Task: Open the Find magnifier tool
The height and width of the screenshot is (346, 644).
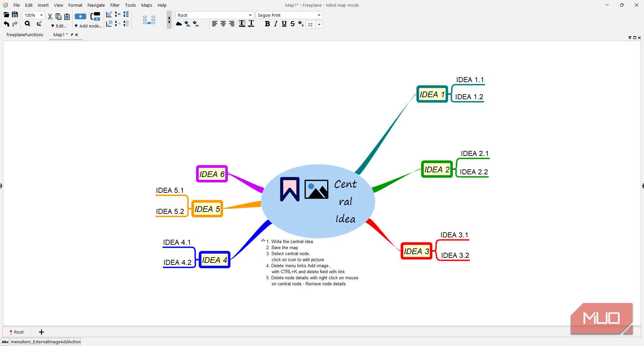Action: click(28, 24)
